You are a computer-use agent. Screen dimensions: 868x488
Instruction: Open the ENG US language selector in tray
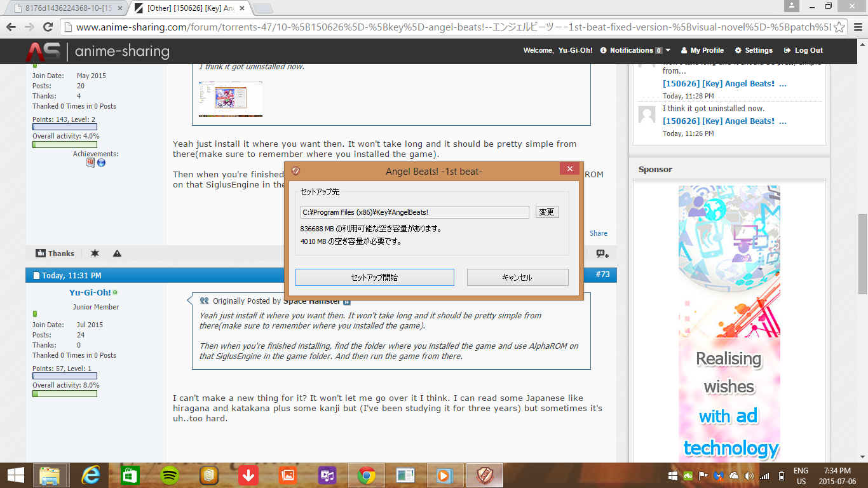coord(801,475)
